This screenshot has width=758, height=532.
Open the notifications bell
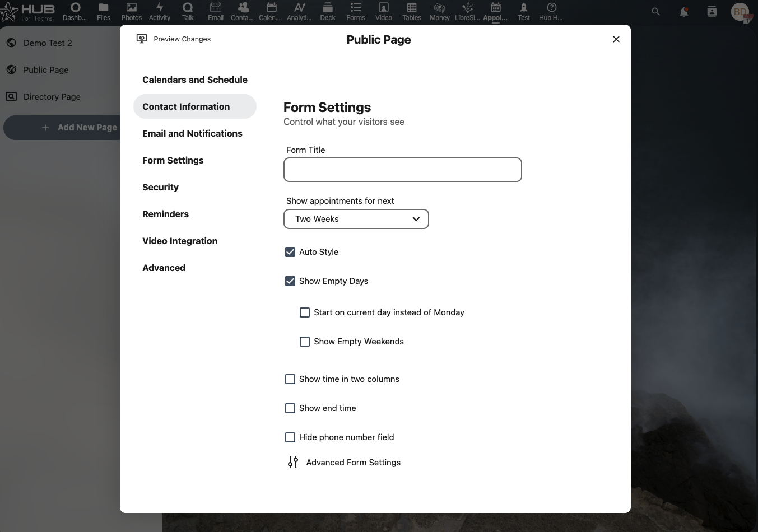coord(684,11)
